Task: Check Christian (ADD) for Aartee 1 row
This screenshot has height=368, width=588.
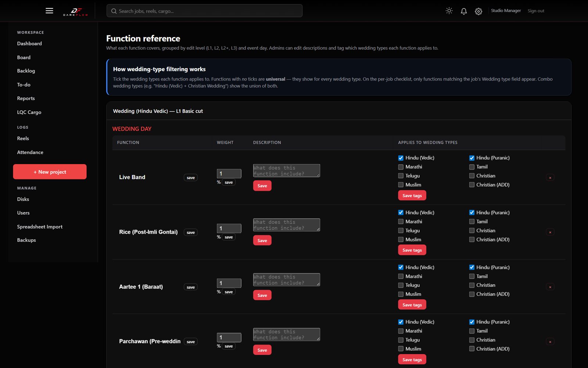Action: 472,294
